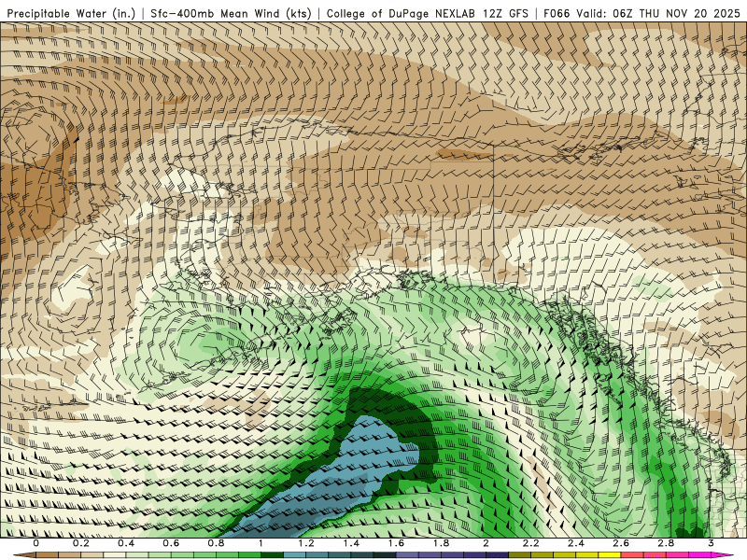Click the "F066" forecast hour text
747x560 pixels.
pos(557,13)
